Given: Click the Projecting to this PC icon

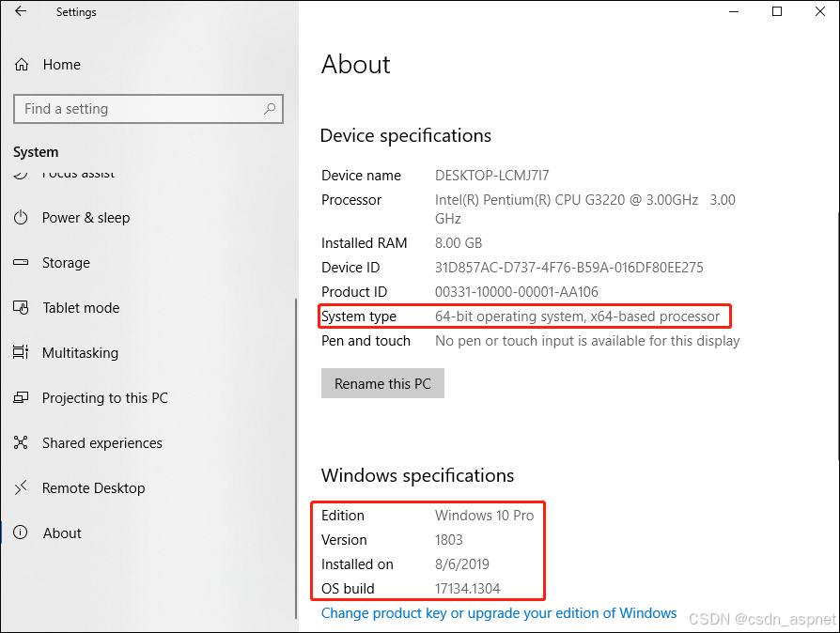Looking at the screenshot, I should point(21,397).
